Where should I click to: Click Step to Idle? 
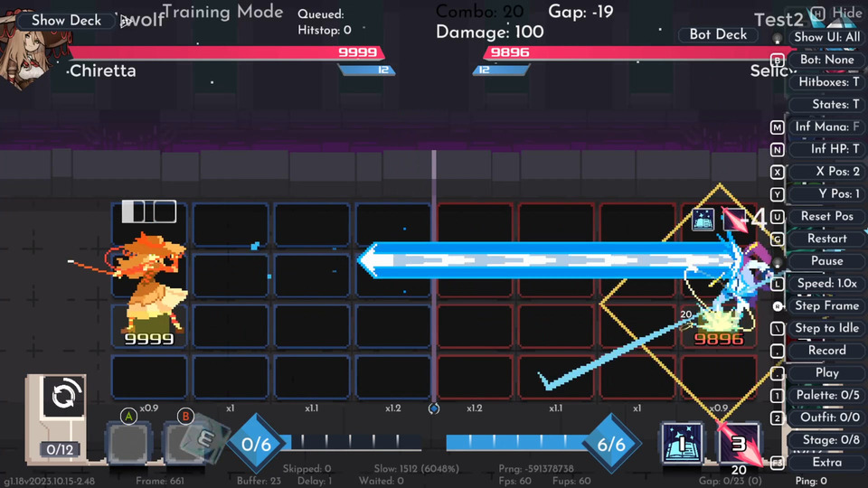pyautogui.click(x=827, y=328)
